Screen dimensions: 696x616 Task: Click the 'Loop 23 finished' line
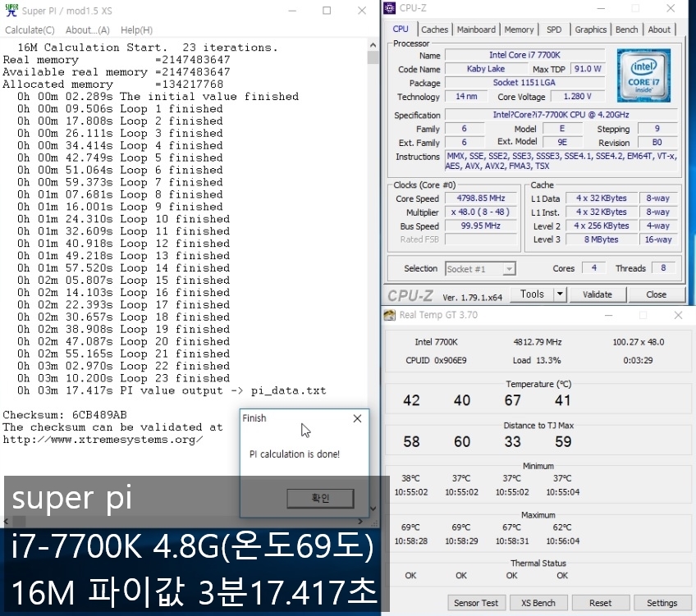coord(123,378)
